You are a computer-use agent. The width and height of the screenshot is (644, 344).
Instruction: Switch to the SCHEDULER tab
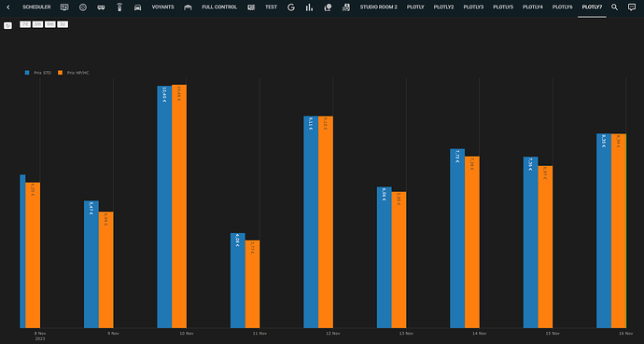(x=36, y=7)
